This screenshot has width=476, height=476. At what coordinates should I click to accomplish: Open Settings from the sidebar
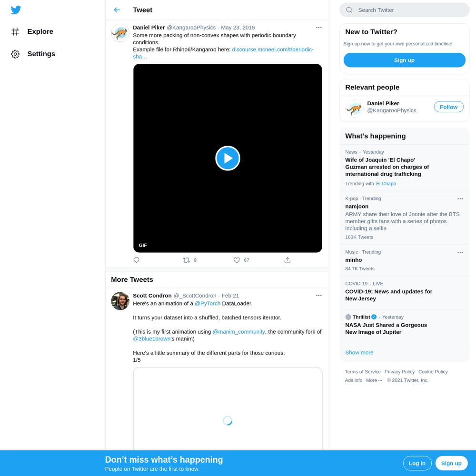pyautogui.click(x=33, y=54)
